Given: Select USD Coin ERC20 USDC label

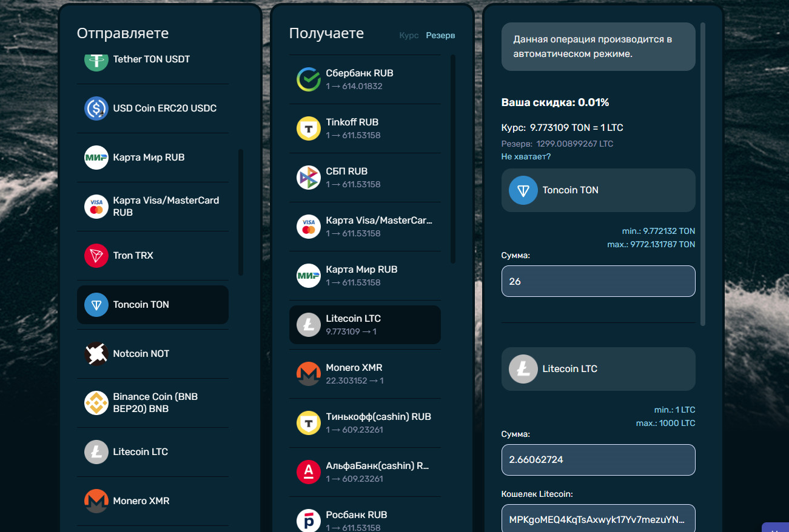Looking at the screenshot, I should click(x=165, y=108).
